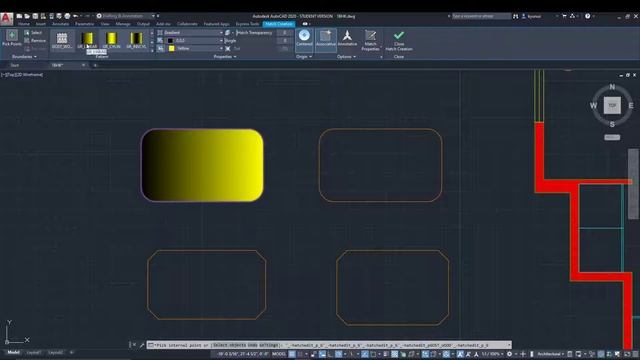Open the AutoCAD application menu logo
The height and width of the screenshot is (360, 640).
(x=6, y=19)
